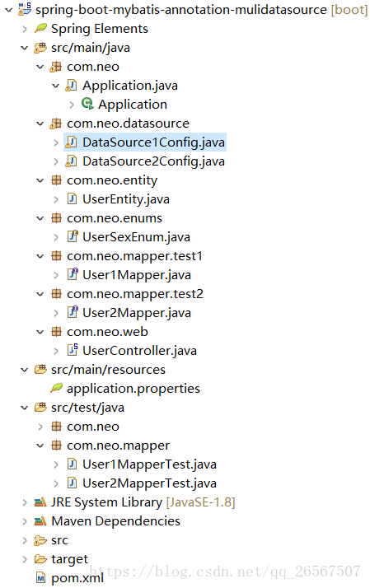Click the file icon of DataSource1Config.java
370x588 pixels.
[72, 142]
